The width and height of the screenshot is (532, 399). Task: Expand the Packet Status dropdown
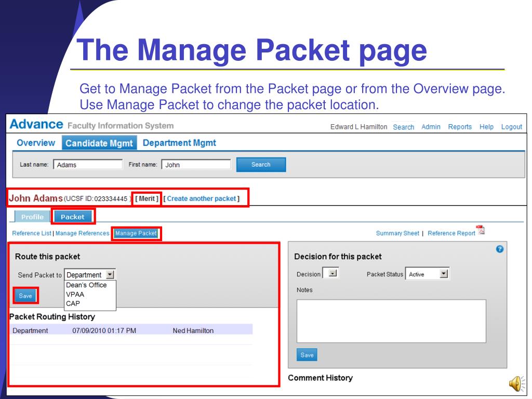427,274
